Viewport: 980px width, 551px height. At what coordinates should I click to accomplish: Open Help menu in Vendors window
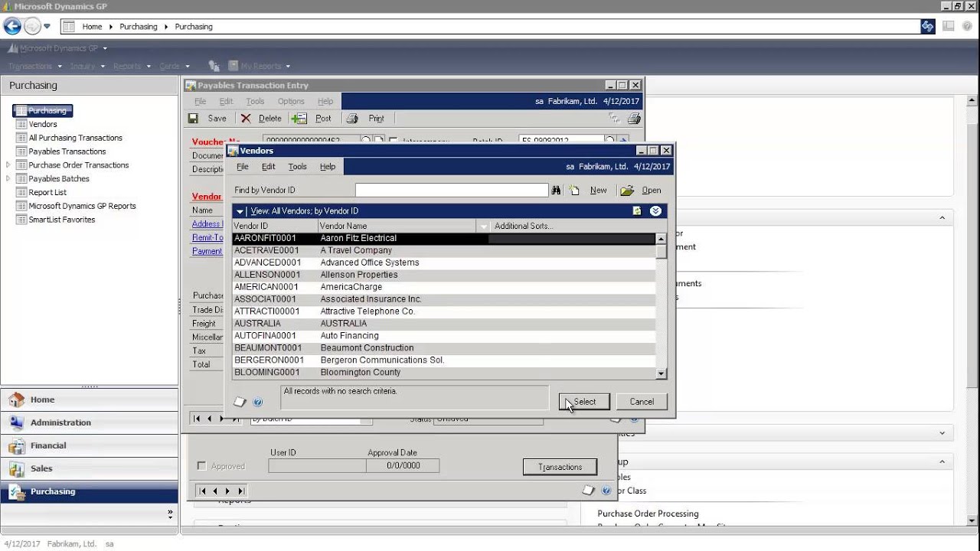[x=328, y=167]
